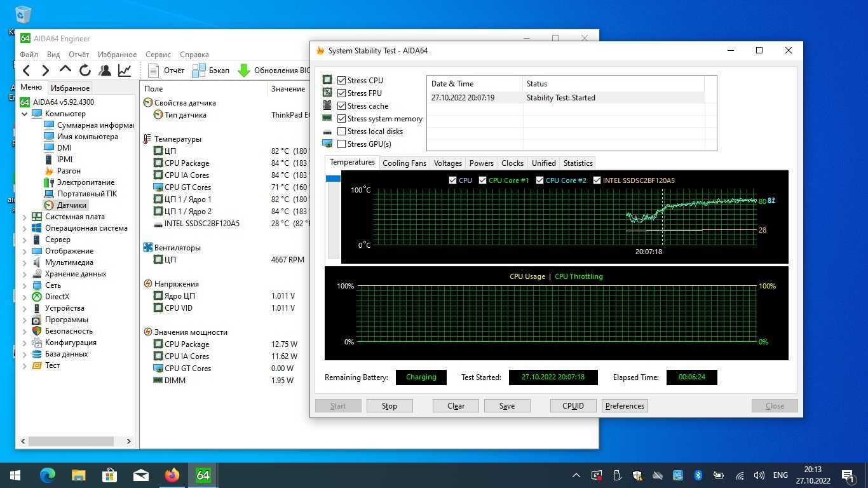
Task: Open File Explorer from the taskbar
Action: [78, 475]
